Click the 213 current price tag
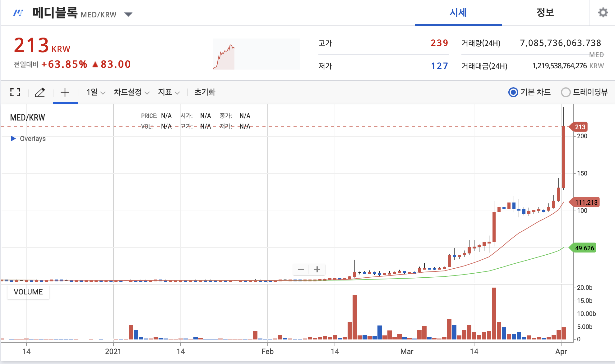The image size is (615, 364). tap(578, 127)
